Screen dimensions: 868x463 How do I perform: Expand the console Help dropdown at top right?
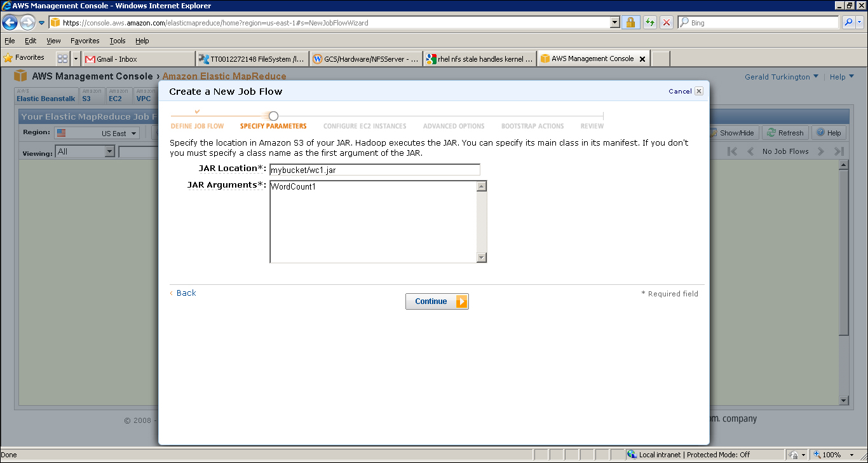(x=841, y=77)
